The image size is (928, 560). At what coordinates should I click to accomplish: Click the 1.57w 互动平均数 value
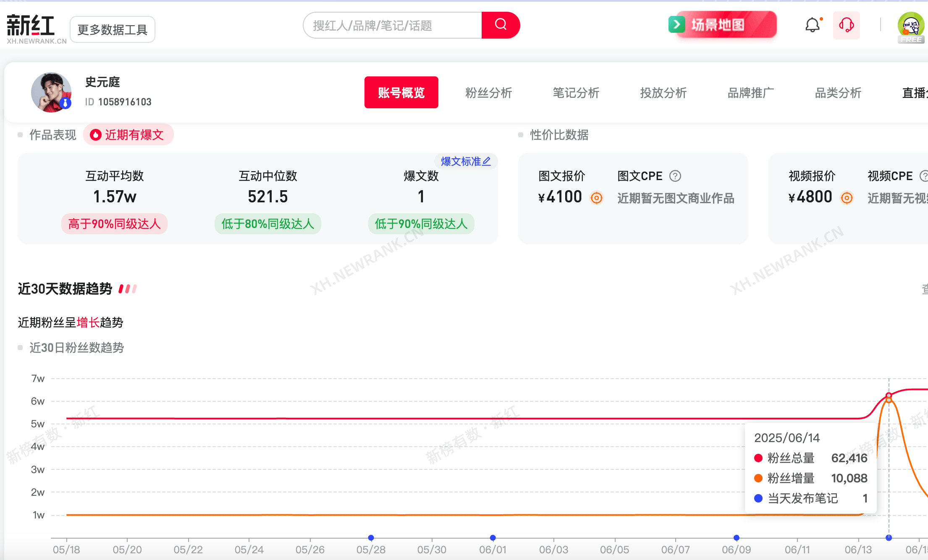pyautogui.click(x=115, y=196)
